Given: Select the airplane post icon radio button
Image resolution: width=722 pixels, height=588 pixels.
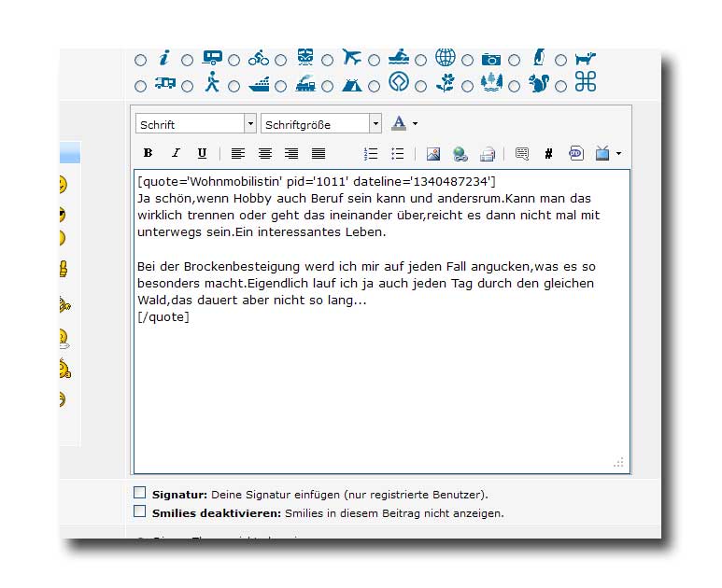Looking at the screenshot, I should 328,60.
